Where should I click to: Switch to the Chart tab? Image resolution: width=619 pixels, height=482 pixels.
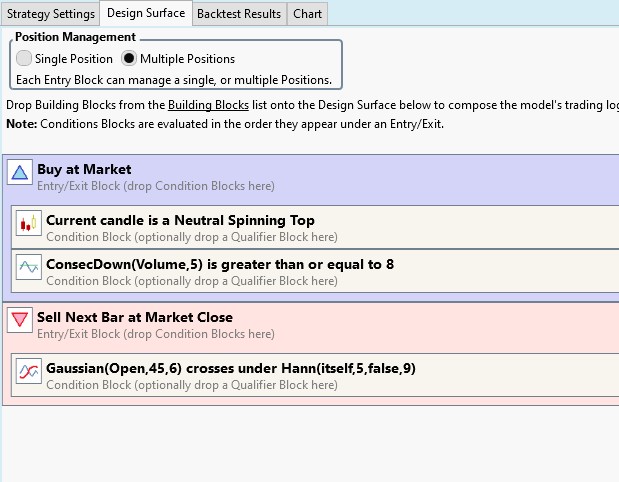point(308,14)
